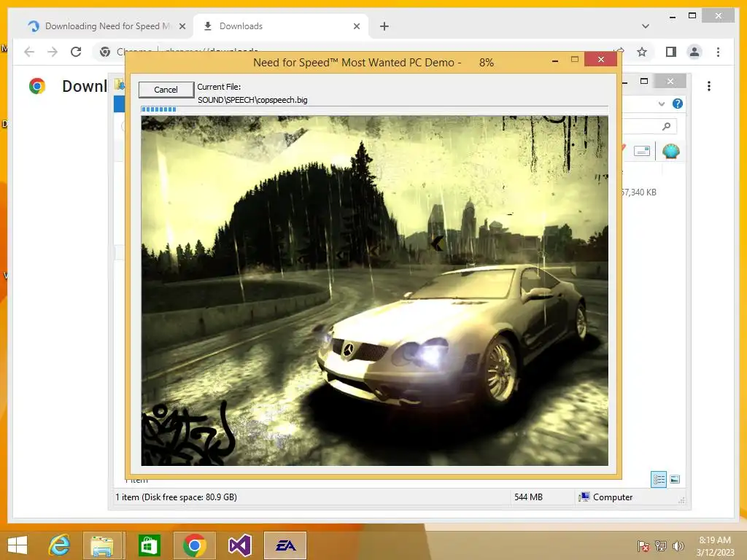The image size is (747, 560).
Task: Go back in Chrome
Action: coord(29,52)
